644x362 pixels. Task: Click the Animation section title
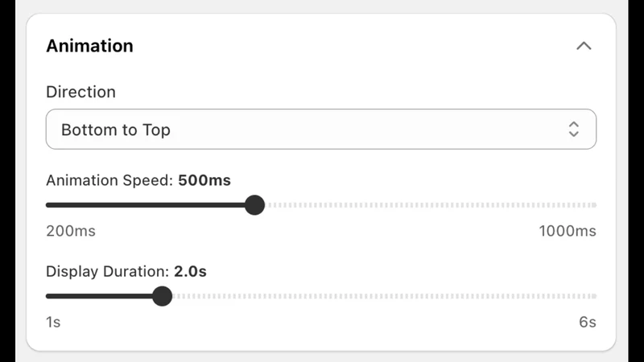click(89, 46)
